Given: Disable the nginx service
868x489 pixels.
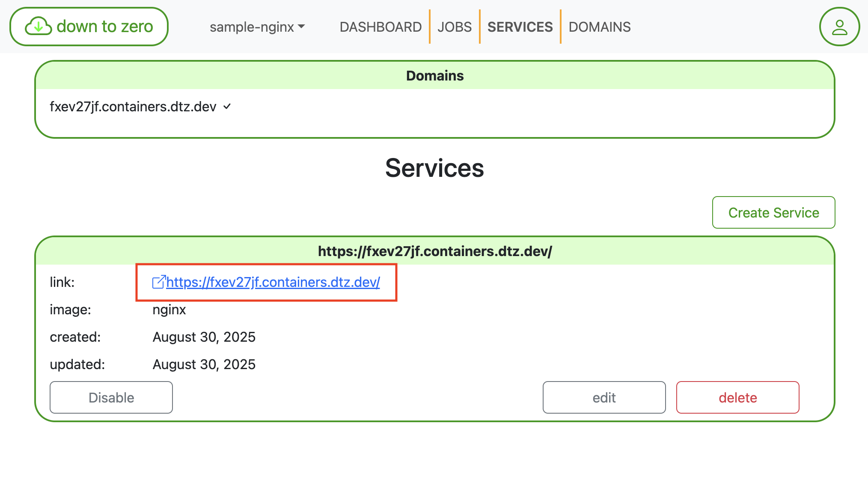Looking at the screenshot, I should click(111, 397).
